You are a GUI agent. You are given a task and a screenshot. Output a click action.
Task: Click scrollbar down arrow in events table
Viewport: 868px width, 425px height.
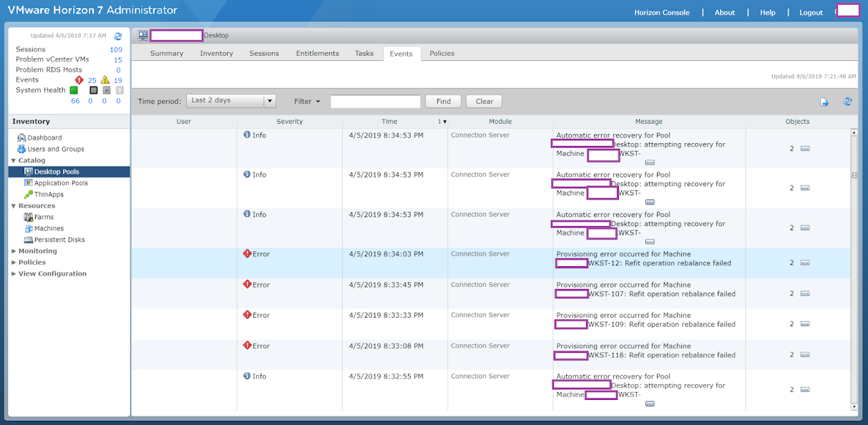(854, 406)
